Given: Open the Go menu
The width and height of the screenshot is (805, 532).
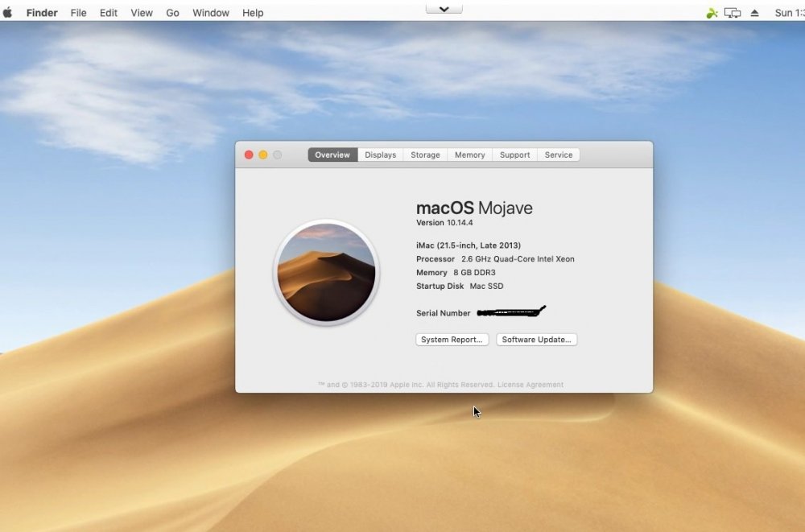Looking at the screenshot, I should tap(172, 13).
